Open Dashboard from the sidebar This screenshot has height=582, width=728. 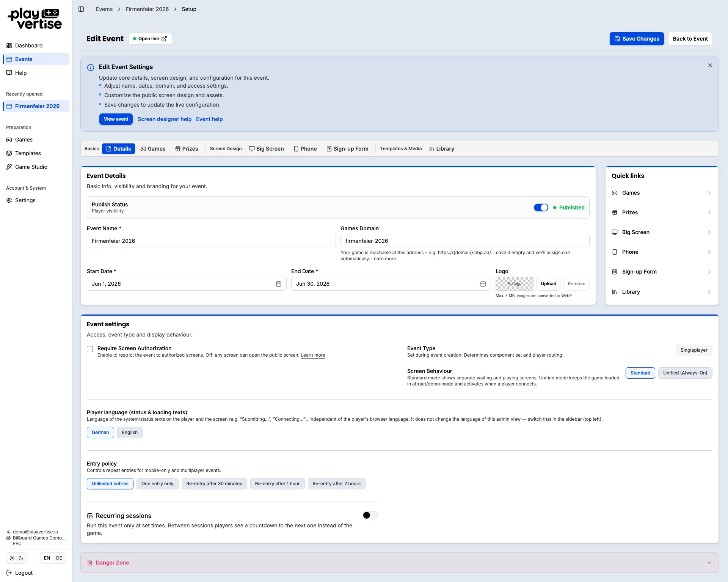coord(36,46)
